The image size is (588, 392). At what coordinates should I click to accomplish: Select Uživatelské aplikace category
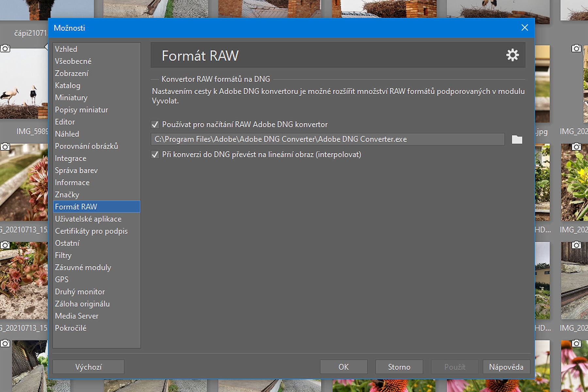click(88, 219)
